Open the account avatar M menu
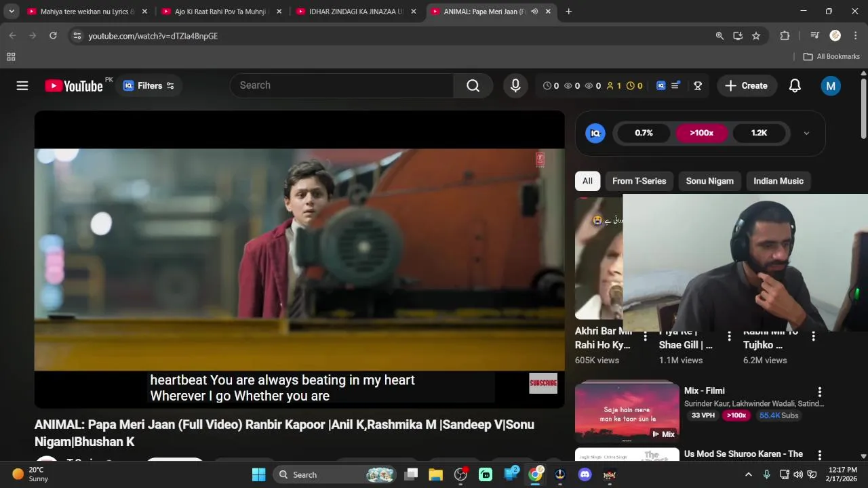 coord(831,85)
